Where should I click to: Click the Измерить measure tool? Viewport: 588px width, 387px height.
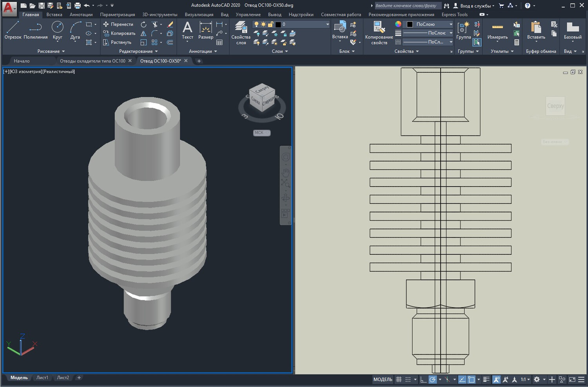click(497, 31)
